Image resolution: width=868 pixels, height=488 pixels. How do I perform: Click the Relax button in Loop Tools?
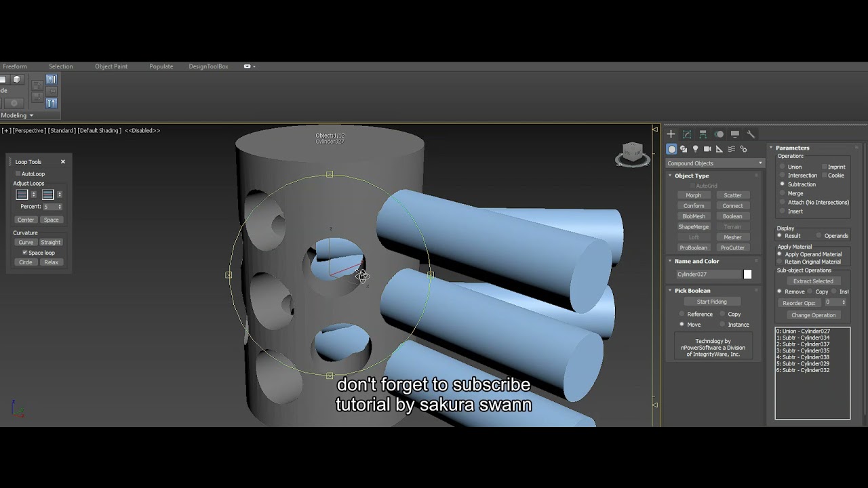51,262
